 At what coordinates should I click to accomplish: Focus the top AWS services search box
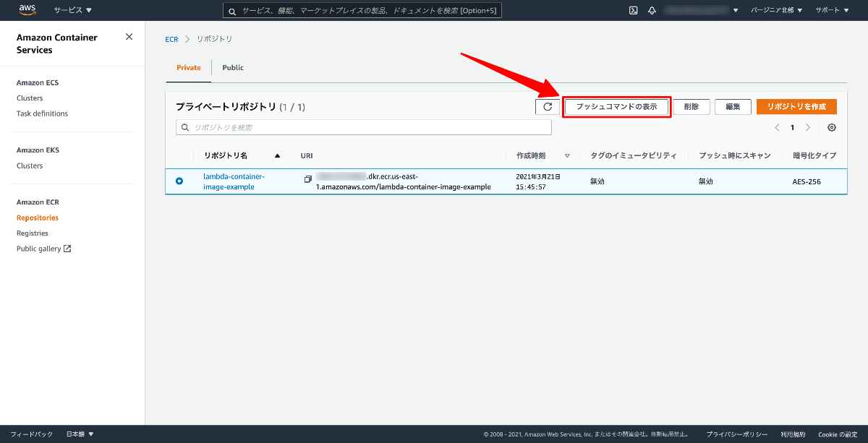362,11
